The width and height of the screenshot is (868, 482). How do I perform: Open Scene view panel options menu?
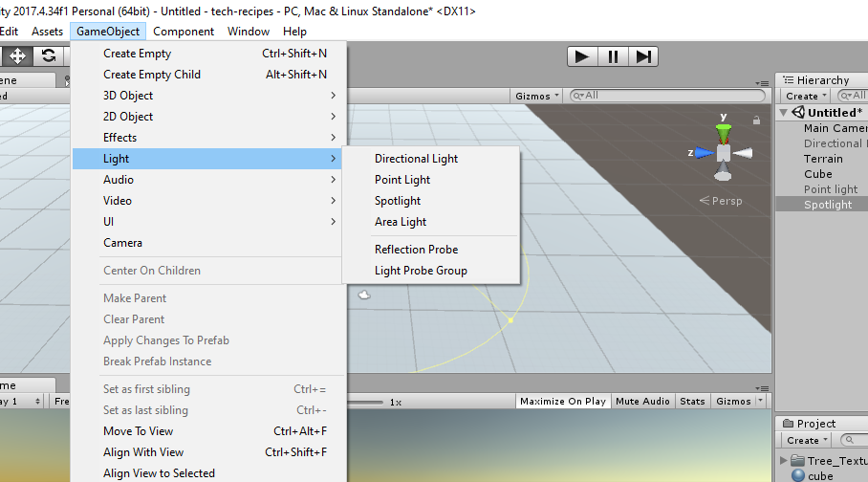point(762,83)
